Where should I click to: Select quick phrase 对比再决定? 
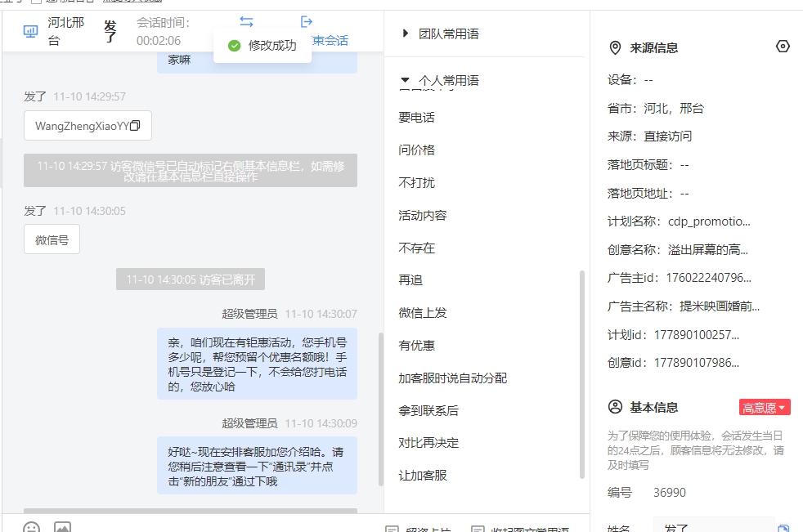(x=428, y=443)
